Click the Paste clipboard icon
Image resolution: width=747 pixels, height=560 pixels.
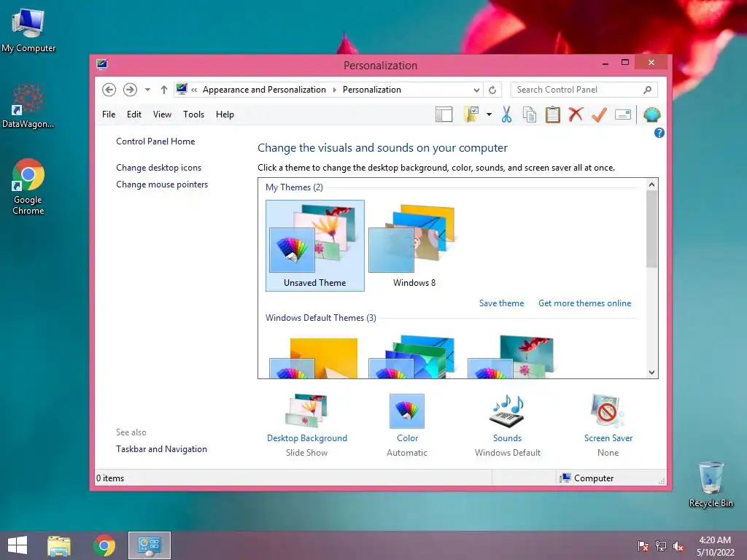[553, 114]
